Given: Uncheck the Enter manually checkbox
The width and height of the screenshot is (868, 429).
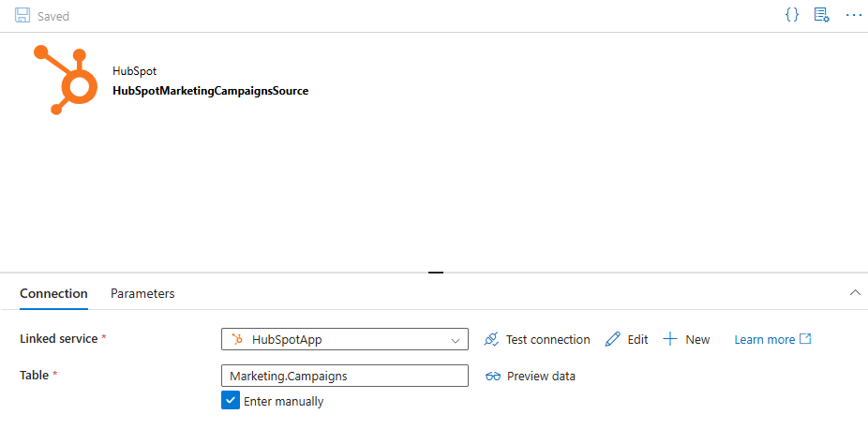Looking at the screenshot, I should (231, 400).
